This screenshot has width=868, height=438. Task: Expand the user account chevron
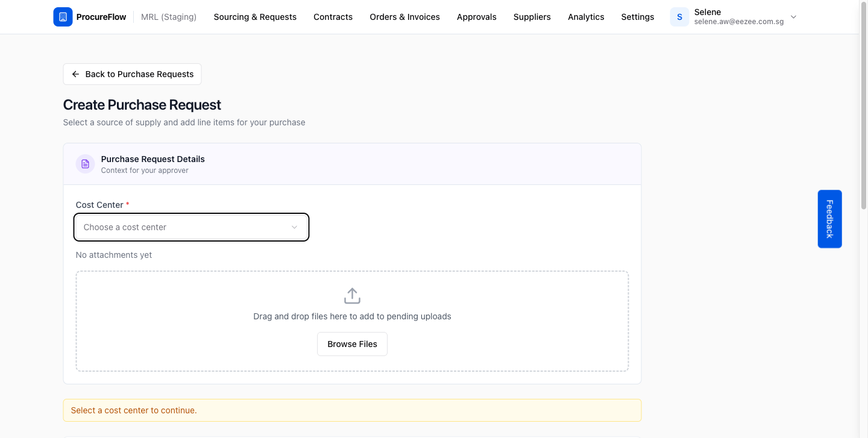pos(793,17)
